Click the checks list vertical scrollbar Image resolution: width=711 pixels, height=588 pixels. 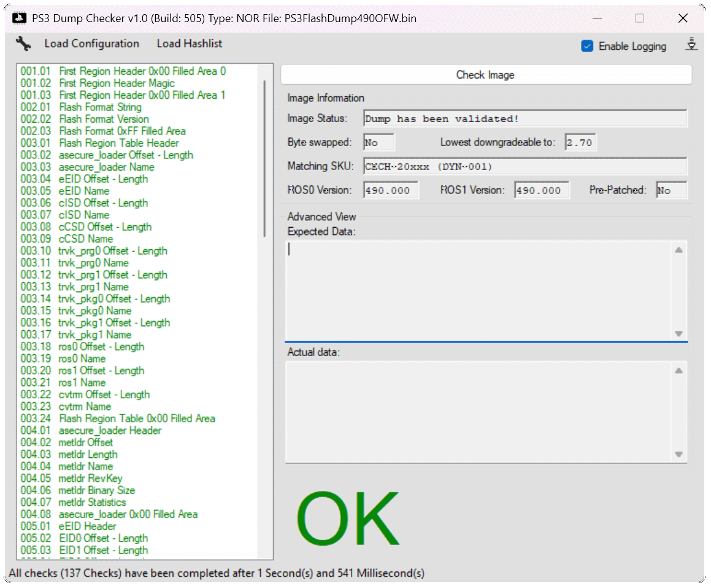point(264,160)
